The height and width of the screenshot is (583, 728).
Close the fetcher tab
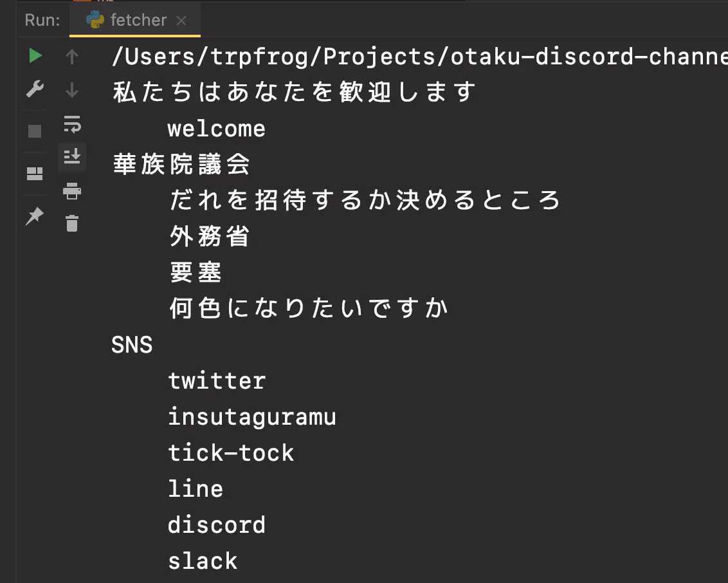(x=181, y=20)
